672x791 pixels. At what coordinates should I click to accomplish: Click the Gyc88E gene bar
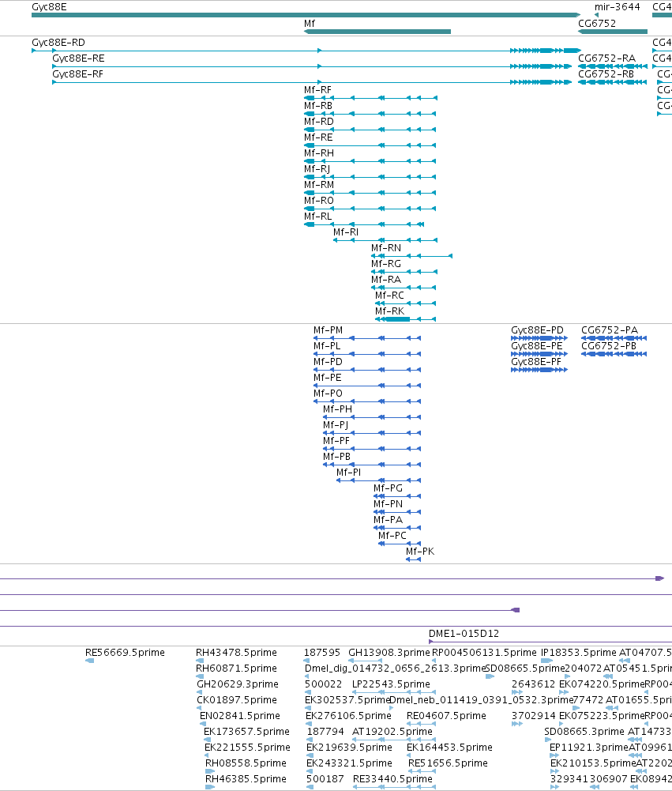pos(306,15)
